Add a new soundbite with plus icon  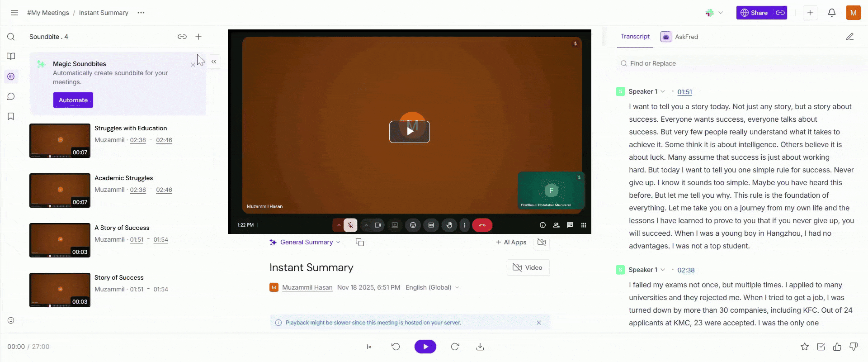pyautogui.click(x=198, y=37)
